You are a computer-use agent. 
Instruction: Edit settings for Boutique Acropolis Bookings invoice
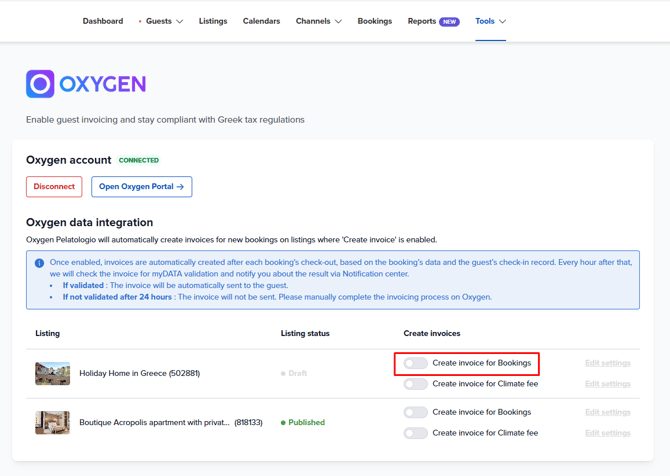point(608,412)
